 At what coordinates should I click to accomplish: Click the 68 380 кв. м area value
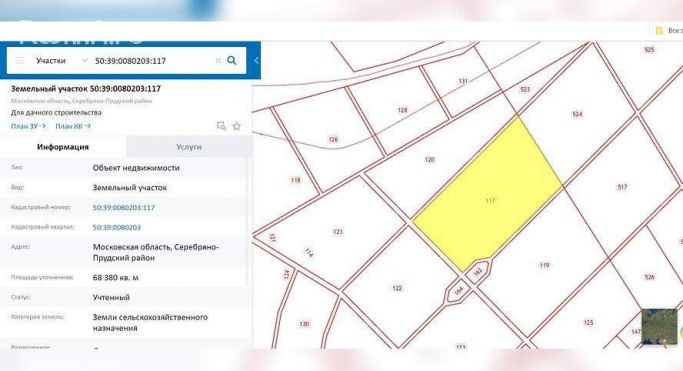coord(116,278)
